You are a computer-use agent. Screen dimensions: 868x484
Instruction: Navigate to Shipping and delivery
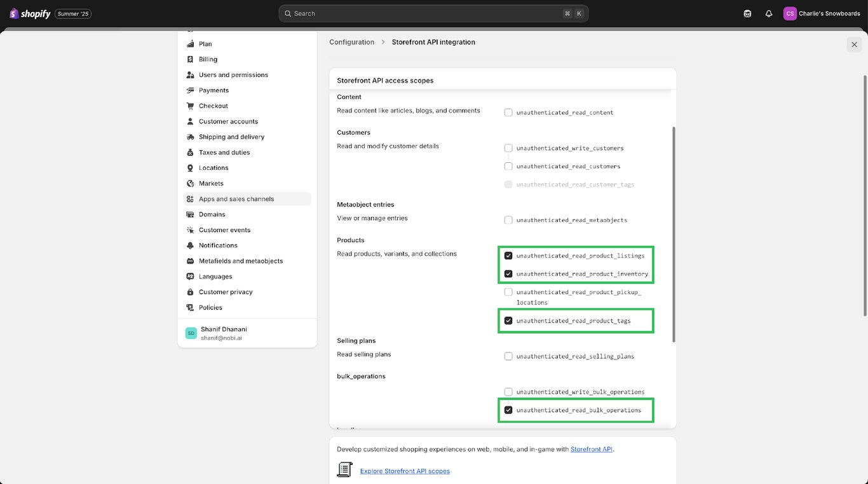[247, 137]
